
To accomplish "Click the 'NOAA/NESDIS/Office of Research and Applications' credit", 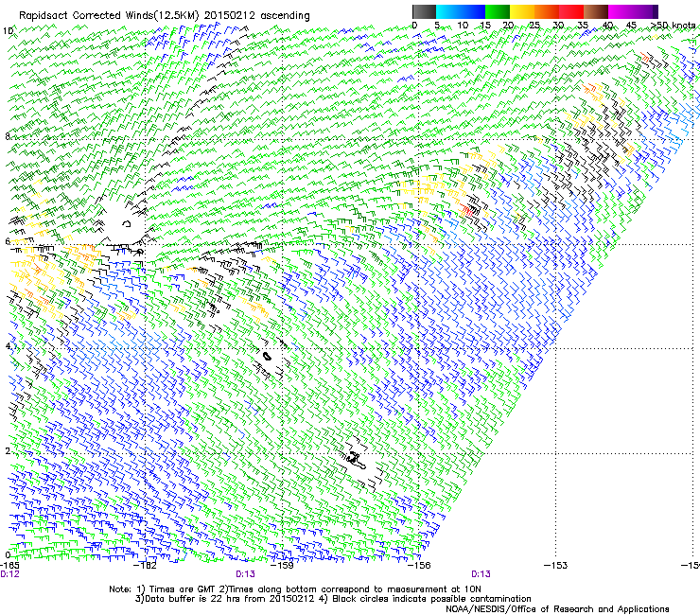I will pyautogui.click(x=557, y=608).
